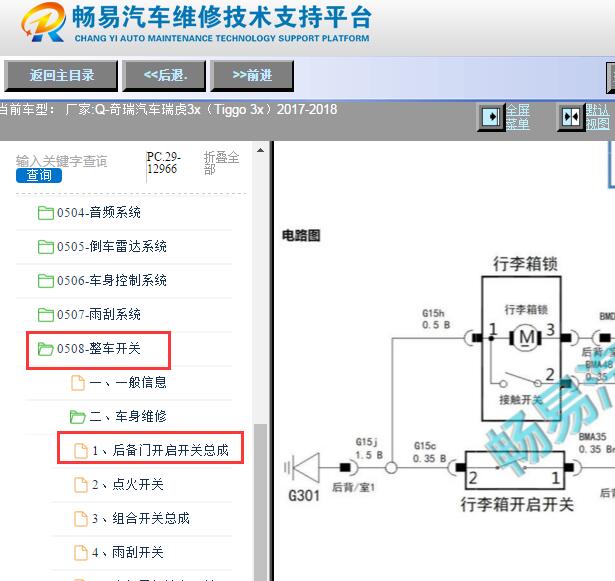Image resolution: width=615 pixels, height=581 pixels.
Task: Select the 0508-整车开关 tree item
Action: pyautogui.click(x=99, y=349)
